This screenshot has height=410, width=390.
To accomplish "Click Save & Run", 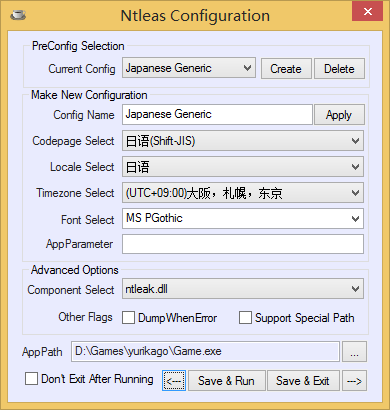I will (x=227, y=381).
